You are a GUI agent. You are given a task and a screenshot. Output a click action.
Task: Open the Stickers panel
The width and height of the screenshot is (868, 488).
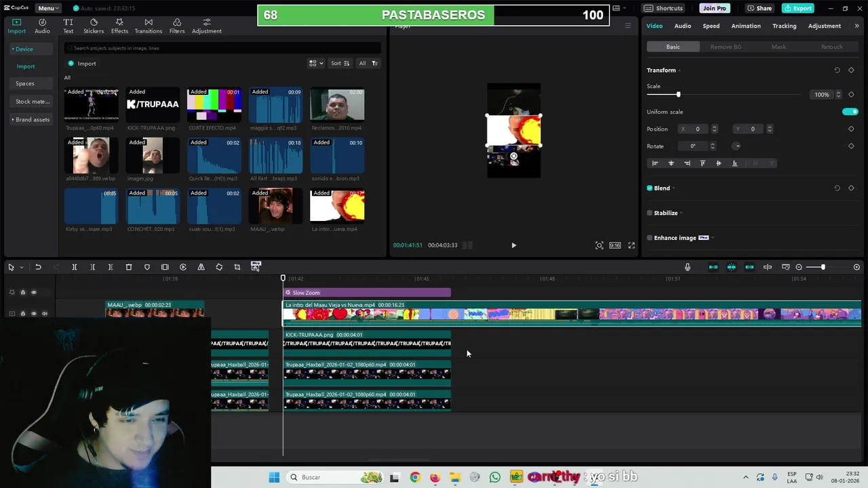[x=94, y=26]
